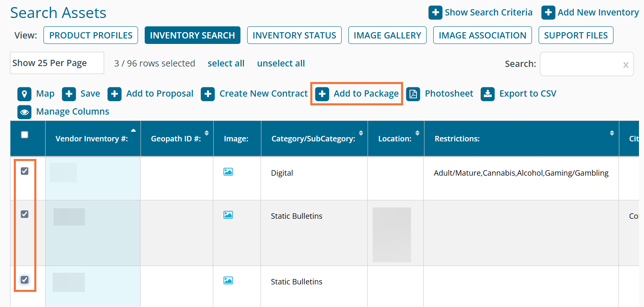Switch to the Product Profiles view
The image size is (644, 307).
(x=91, y=36)
